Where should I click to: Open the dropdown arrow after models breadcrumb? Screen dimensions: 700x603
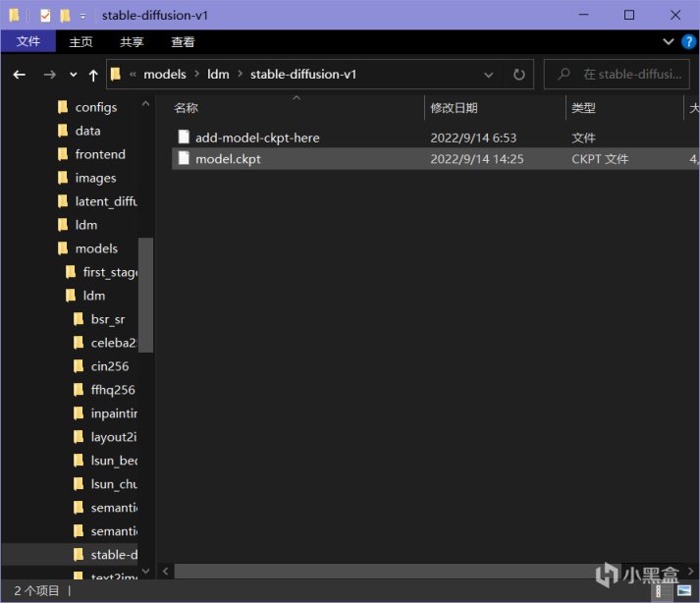tap(196, 74)
